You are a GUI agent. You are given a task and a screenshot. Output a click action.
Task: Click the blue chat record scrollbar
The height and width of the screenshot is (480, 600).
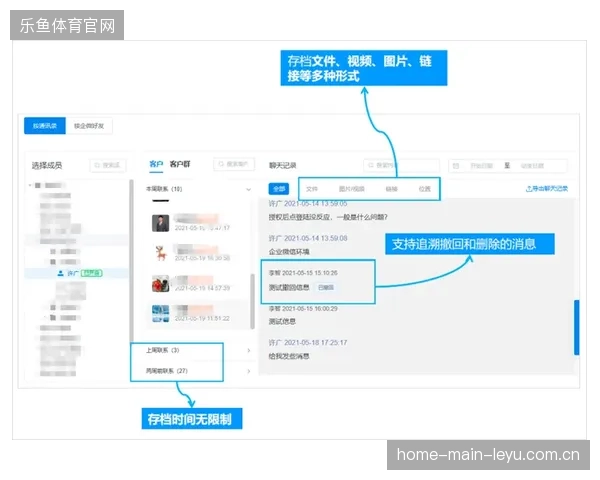coord(577,328)
